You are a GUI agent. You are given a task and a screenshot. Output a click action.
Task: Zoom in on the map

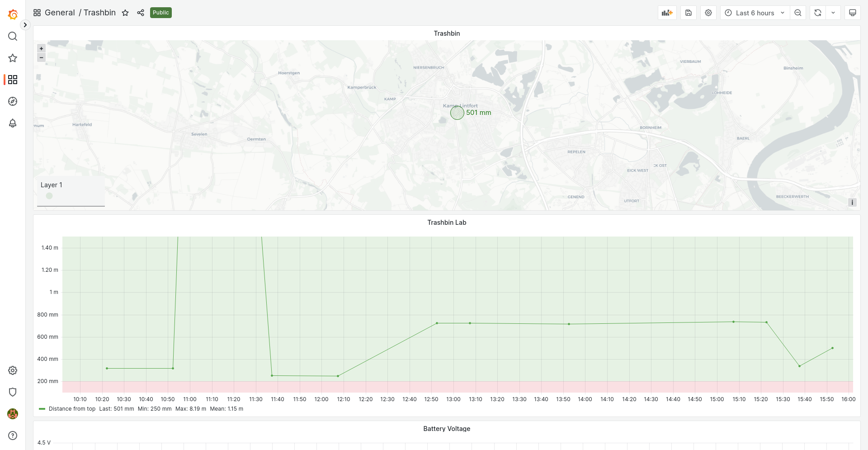pos(41,48)
